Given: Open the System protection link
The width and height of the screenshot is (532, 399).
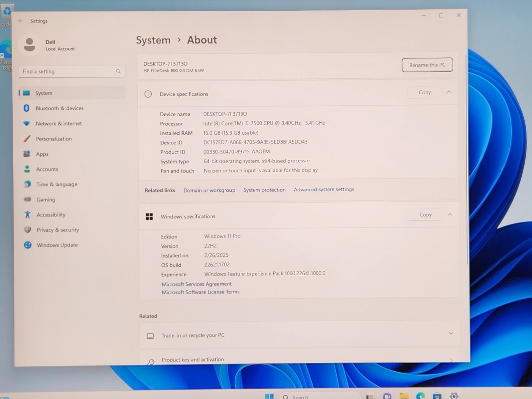Looking at the screenshot, I should click(264, 190).
